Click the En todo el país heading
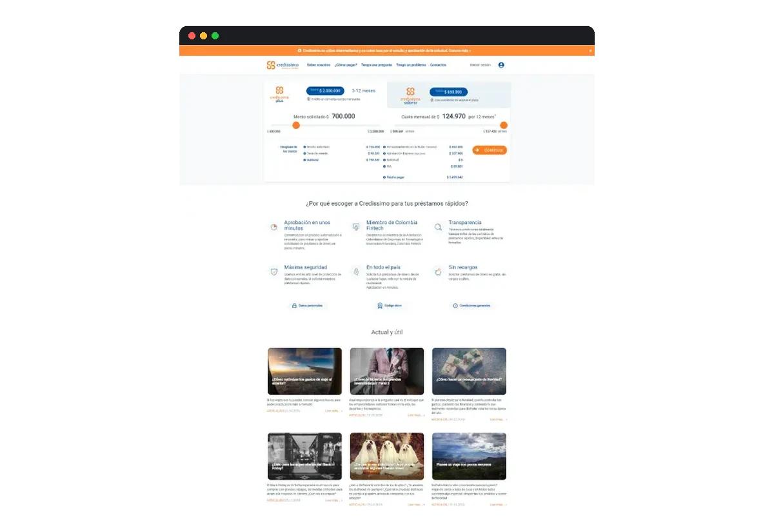Viewport: 774px width, 532px height. [x=383, y=267]
